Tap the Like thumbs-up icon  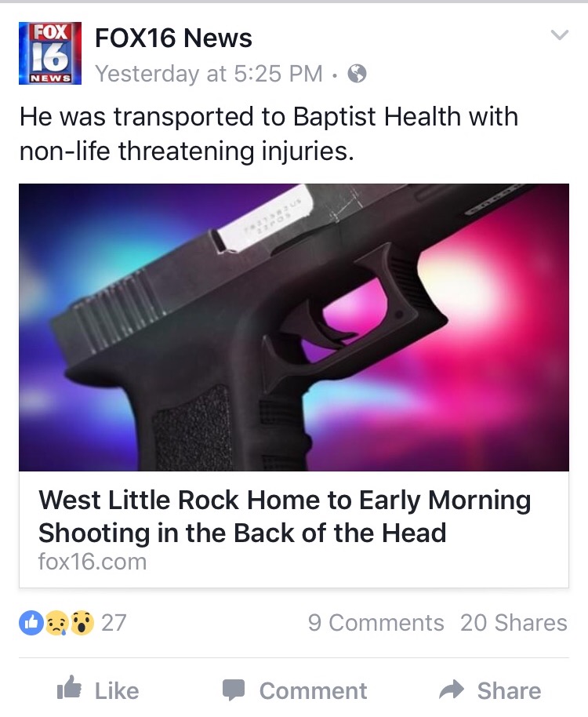pos(70,687)
